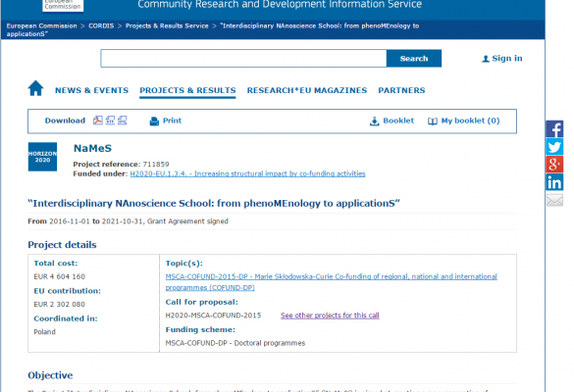Click the Objective section heading

coord(50,375)
